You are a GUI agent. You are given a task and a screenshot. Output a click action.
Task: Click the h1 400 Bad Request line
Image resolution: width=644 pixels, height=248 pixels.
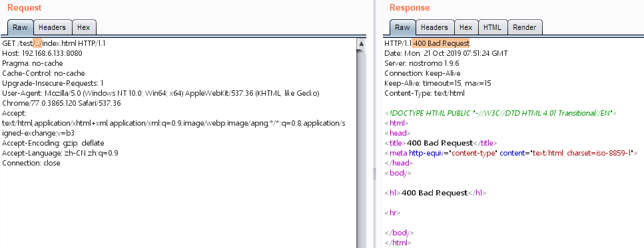click(436, 193)
